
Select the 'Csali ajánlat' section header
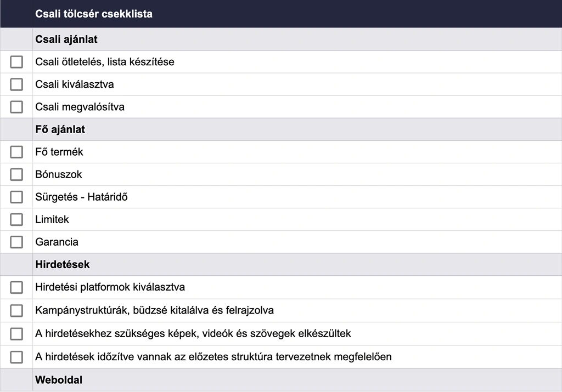click(66, 39)
